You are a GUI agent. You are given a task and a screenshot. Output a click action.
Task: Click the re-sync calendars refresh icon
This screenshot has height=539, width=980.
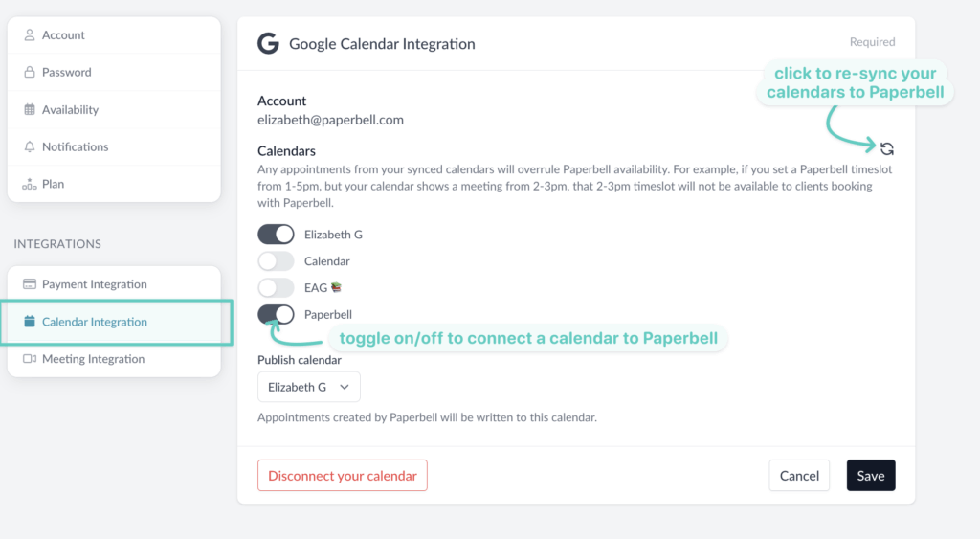coord(887,148)
